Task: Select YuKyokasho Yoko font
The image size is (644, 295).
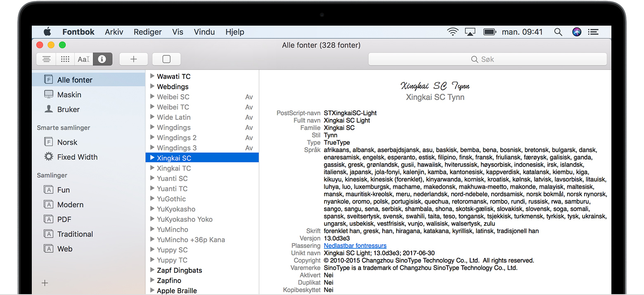Action: pyautogui.click(x=202, y=219)
